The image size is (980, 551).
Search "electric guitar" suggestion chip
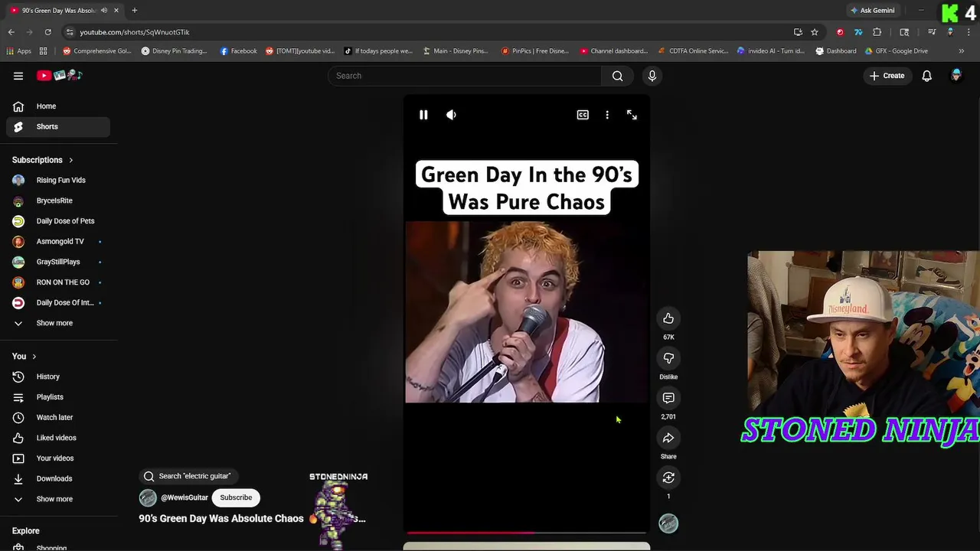(x=188, y=476)
